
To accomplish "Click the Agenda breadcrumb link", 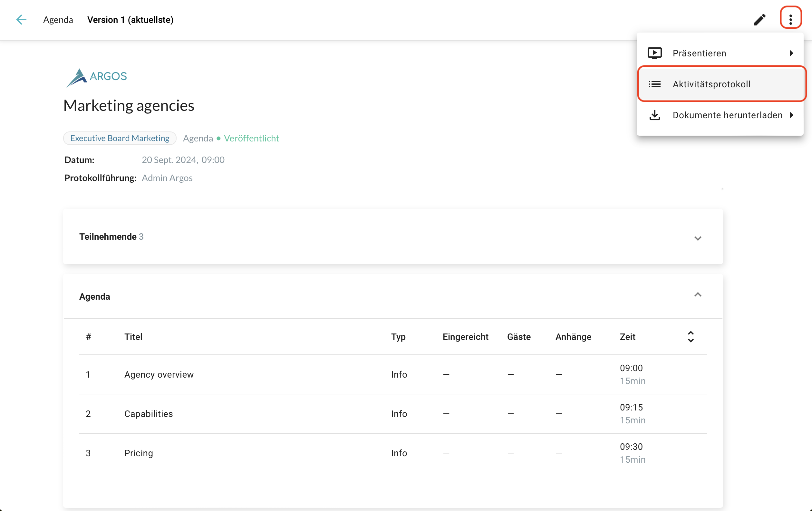I will (x=58, y=20).
